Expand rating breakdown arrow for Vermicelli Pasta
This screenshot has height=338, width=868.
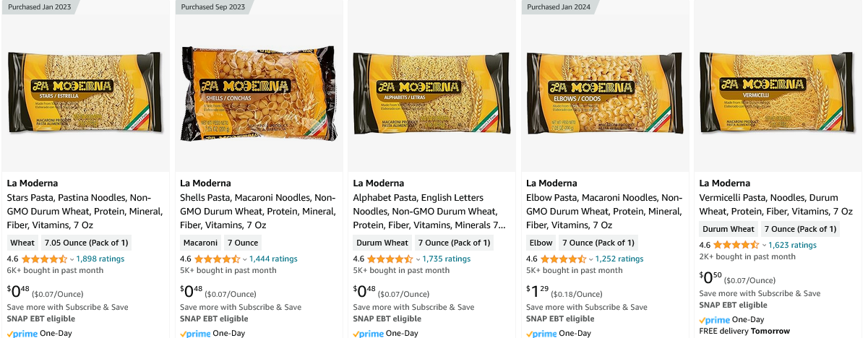pyautogui.click(x=765, y=246)
